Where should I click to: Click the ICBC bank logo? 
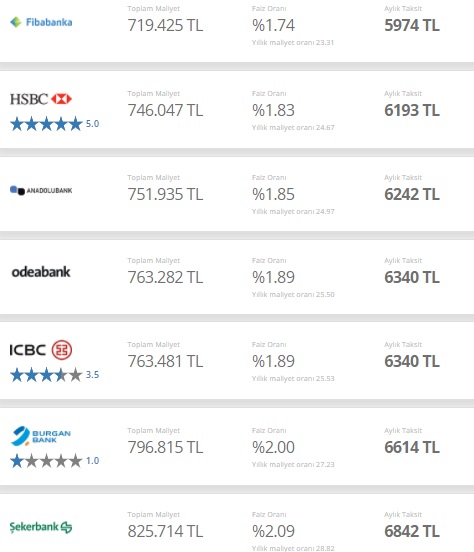click(41, 350)
